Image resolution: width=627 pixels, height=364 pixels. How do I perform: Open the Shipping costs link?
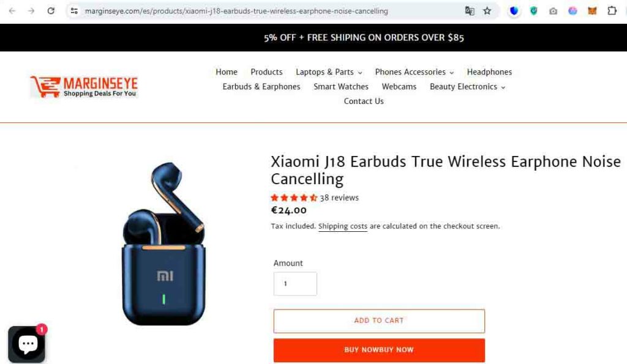pos(342,226)
